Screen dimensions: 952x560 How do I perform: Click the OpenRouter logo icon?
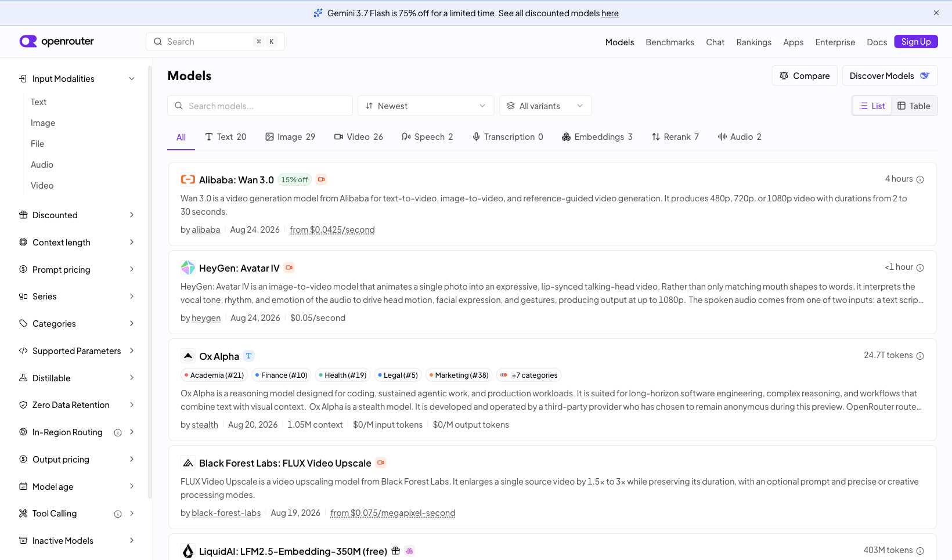[28, 41]
